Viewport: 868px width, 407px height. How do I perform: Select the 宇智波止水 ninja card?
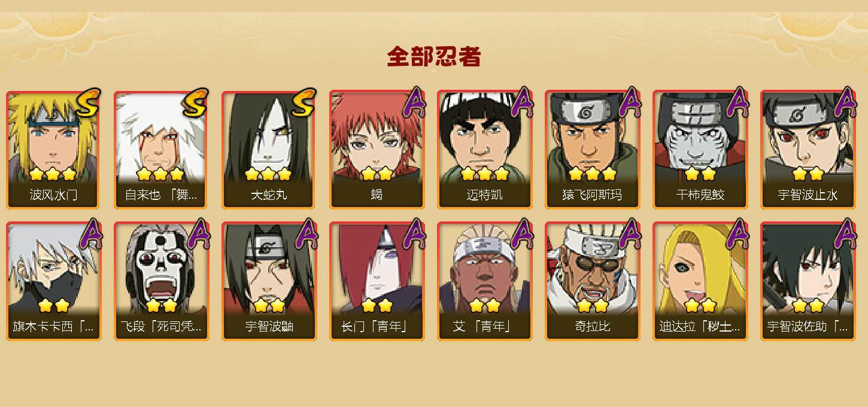point(808,150)
